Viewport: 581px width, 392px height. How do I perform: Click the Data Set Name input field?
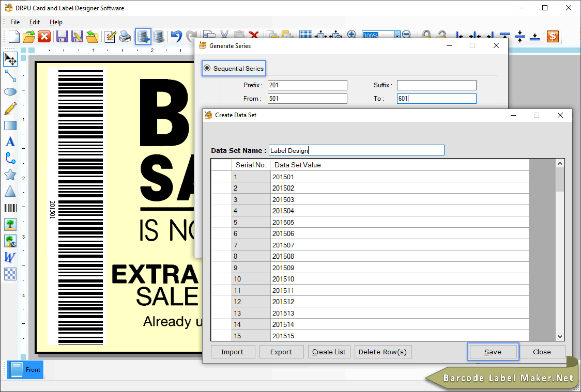(x=357, y=150)
